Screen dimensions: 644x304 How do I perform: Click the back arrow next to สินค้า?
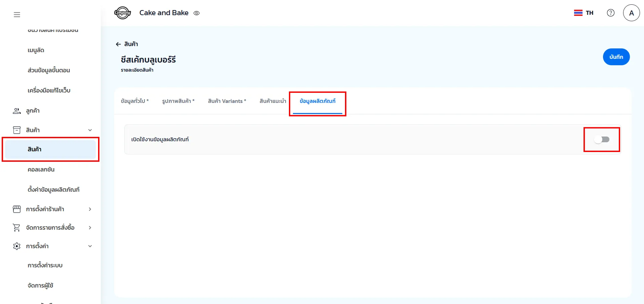click(x=118, y=44)
